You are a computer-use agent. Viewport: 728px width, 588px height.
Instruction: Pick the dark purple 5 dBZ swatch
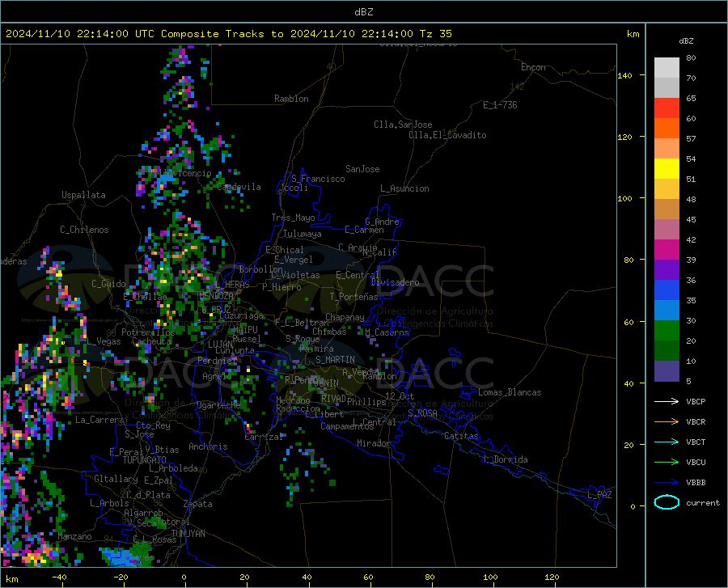click(x=667, y=371)
